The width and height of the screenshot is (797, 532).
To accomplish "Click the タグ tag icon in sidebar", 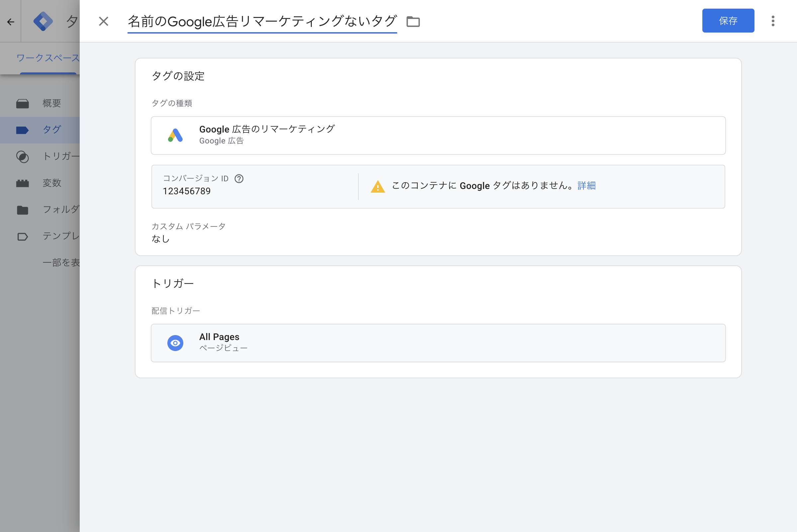I will pos(22,130).
